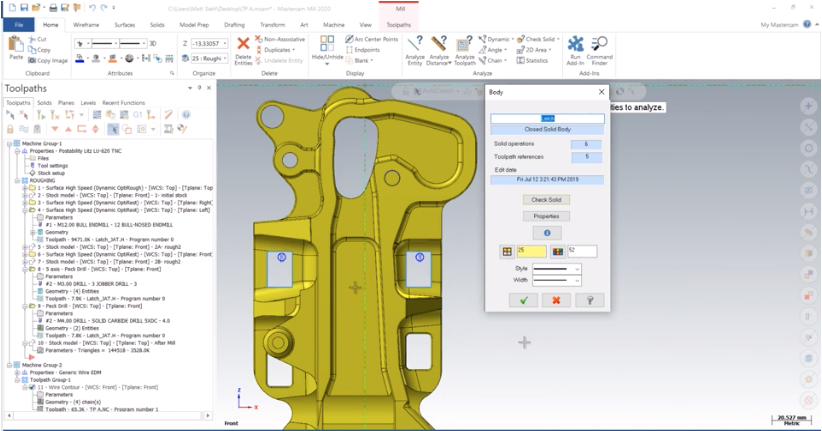Viewport: 822px width, 431px height.
Task: Click the Analyze Distance icon
Action: point(439,44)
